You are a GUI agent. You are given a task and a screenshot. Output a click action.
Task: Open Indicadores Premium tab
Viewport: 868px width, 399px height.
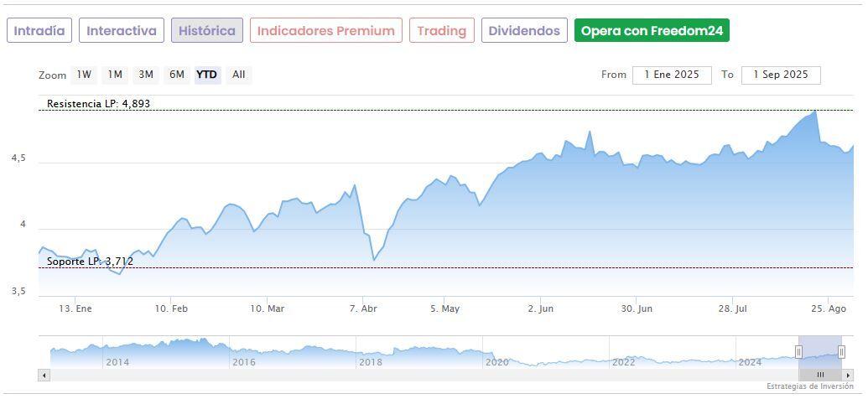(x=325, y=31)
